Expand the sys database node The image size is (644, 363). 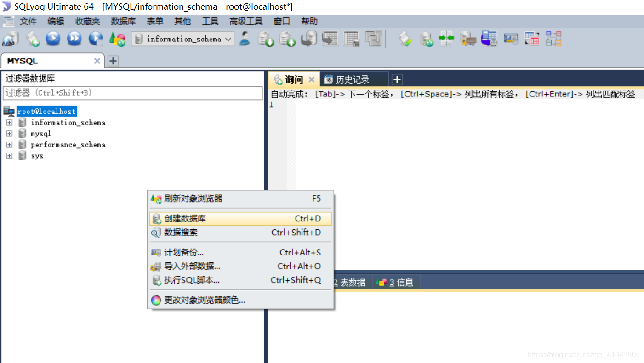pyautogui.click(x=9, y=156)
